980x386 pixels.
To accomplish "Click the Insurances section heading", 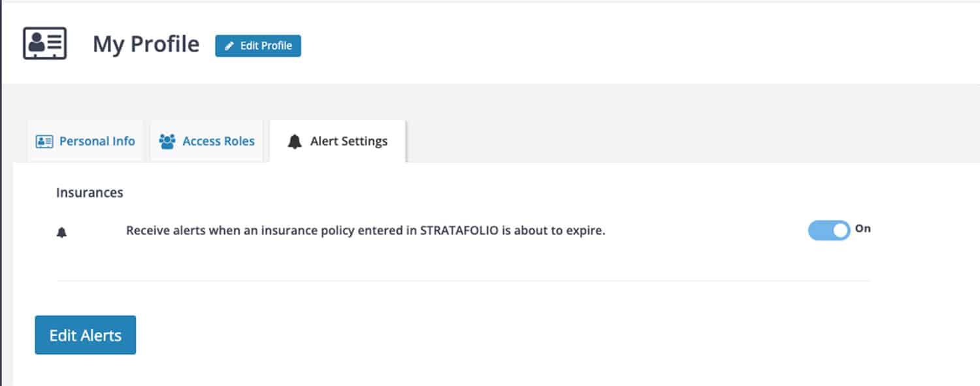I will click(90, 193).
